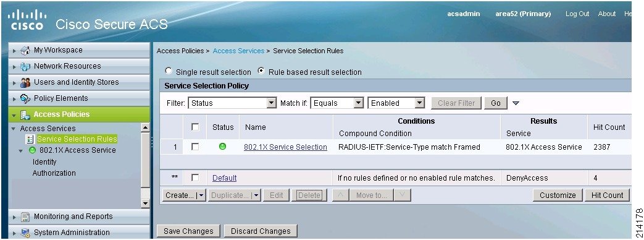The width and height of the screenshot is (644, 240).
Task: Open the Enabled value dropdown
Action: pyautogui.click(x=396, y=103)
